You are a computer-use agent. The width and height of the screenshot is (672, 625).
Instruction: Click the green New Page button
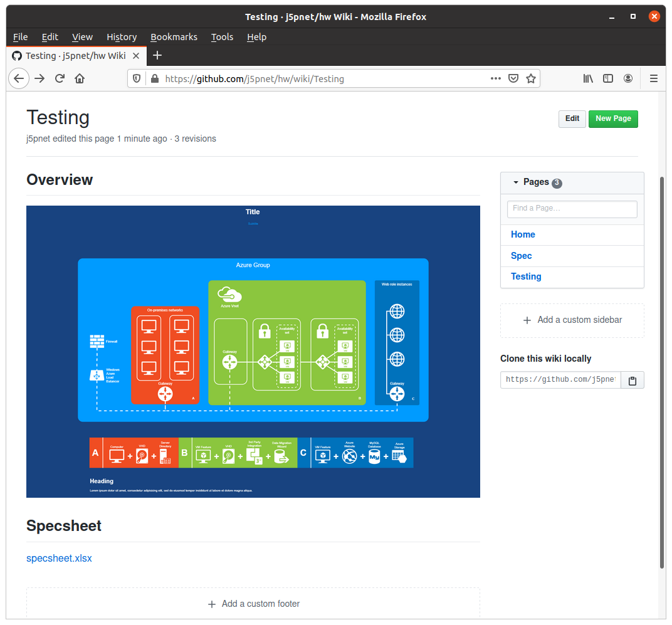tap(613, 118)
